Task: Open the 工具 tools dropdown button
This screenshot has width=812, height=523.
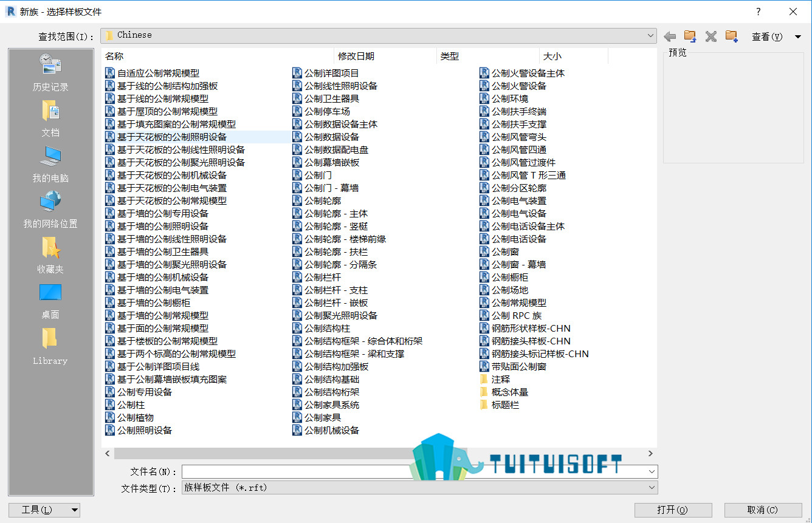Action: tap(44, 510)
